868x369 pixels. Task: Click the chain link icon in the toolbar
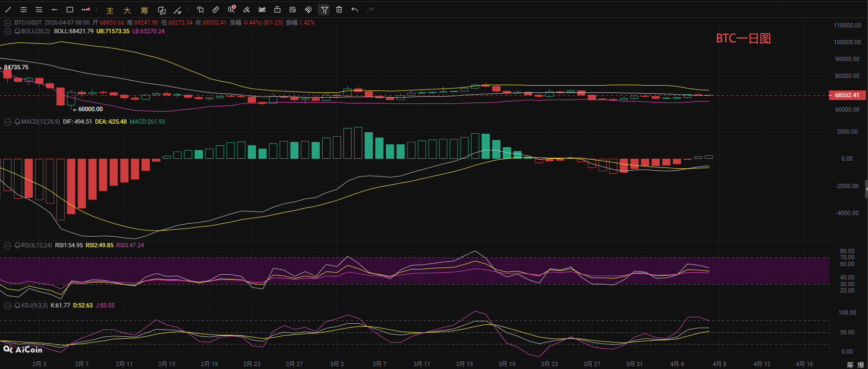click(308, 10)
